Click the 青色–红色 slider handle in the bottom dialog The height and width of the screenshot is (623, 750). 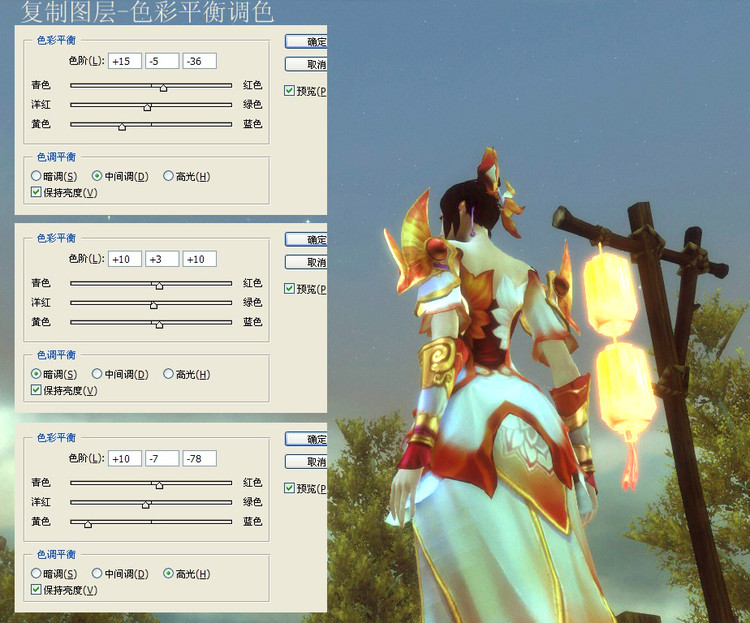click(x=159, y=486)
